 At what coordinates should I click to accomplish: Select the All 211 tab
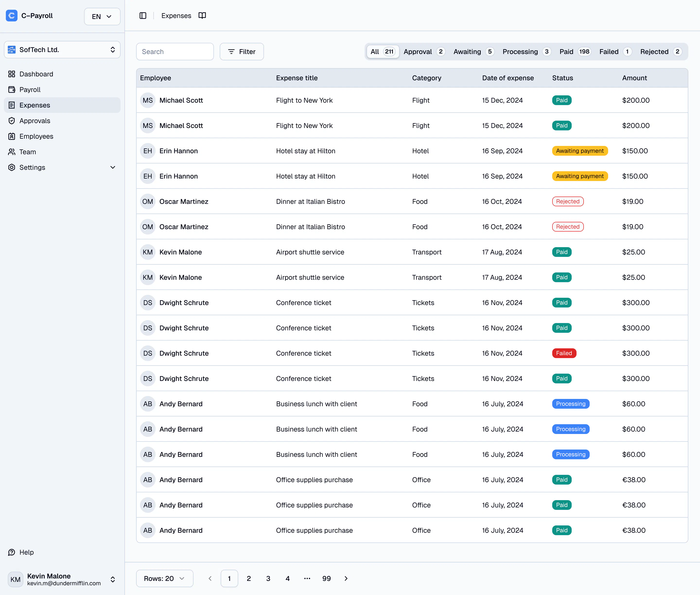tap(383, 52)
